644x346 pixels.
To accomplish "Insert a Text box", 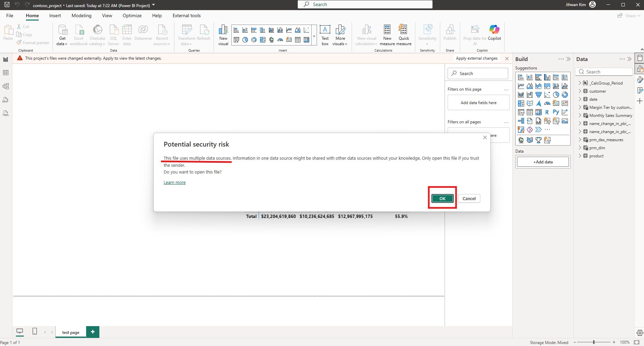I will pyautogui.click(x=325, y=35).
